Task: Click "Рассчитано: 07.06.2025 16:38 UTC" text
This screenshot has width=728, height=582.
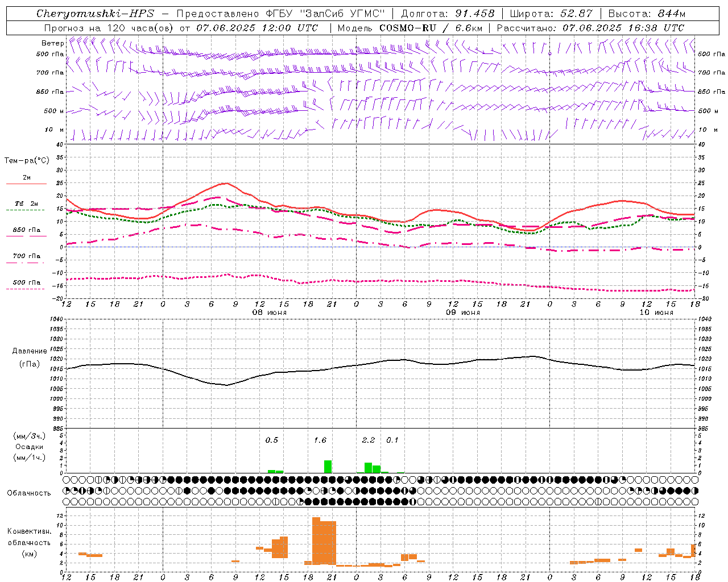Action: (590, 28)
